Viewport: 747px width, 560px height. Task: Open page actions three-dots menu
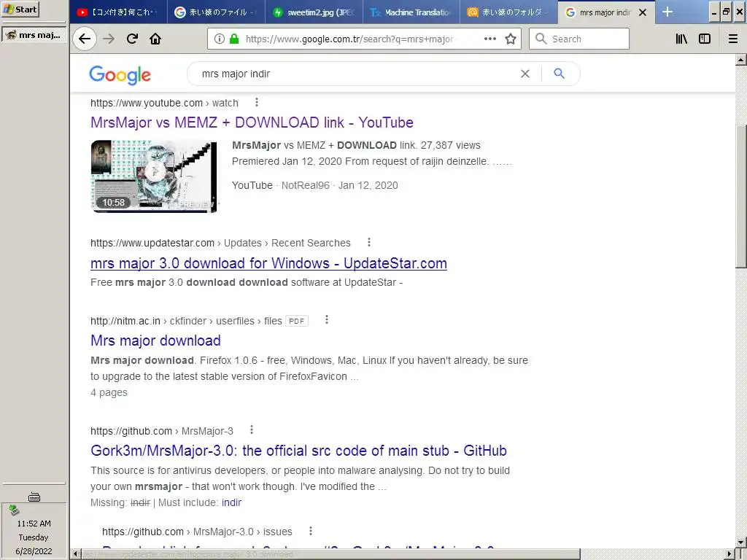point(489,39)
